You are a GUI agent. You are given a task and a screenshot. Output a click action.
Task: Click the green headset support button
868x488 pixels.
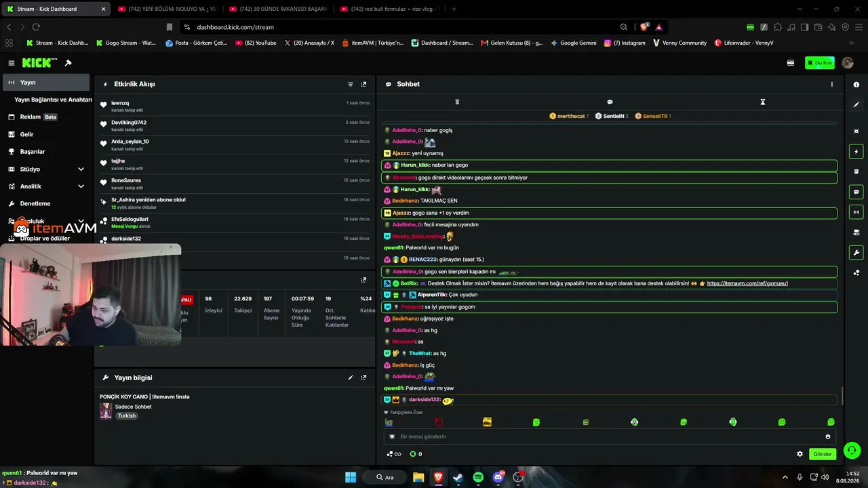point(852,450)
